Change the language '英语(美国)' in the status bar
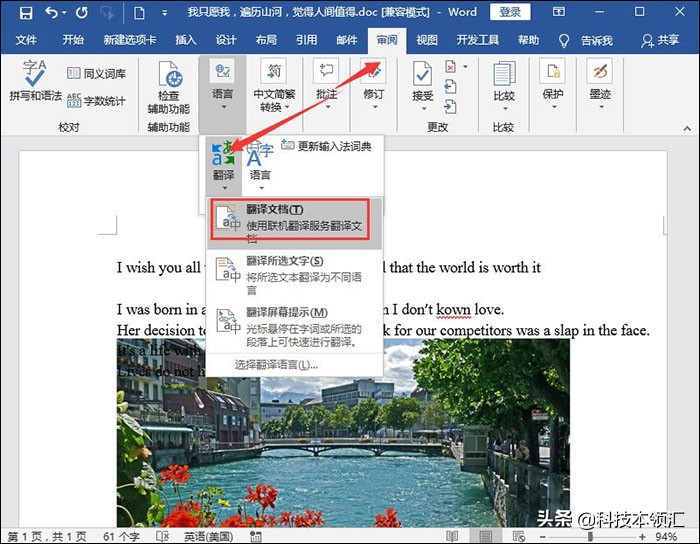 tap(208, 536)
